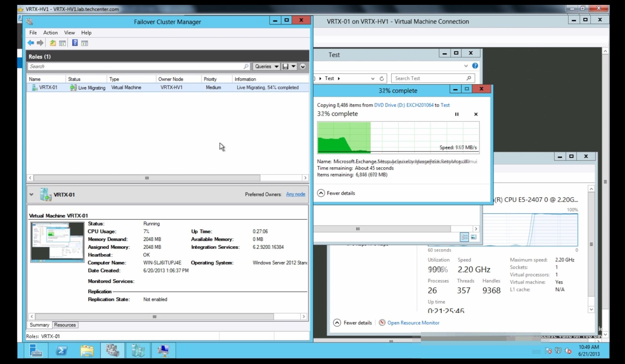
Task: Click the Any node preferred owners link
Action: coord(295,194)
